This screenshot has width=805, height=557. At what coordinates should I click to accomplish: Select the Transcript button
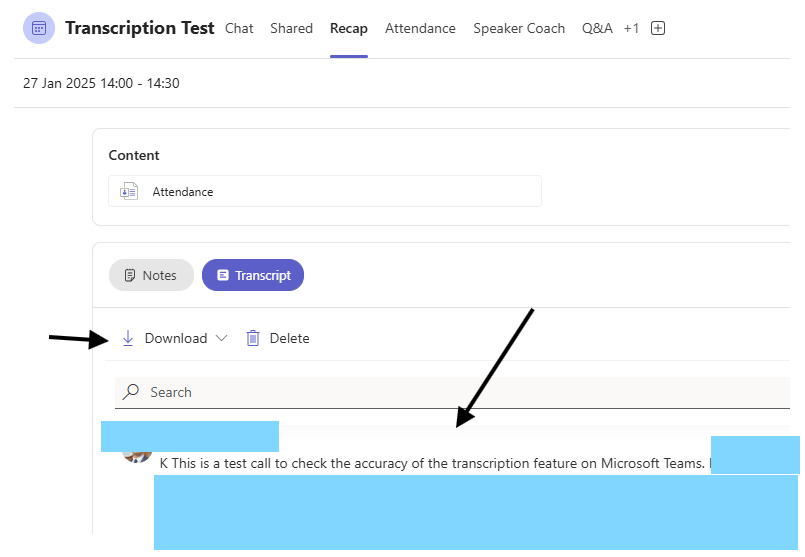(253, 275)
